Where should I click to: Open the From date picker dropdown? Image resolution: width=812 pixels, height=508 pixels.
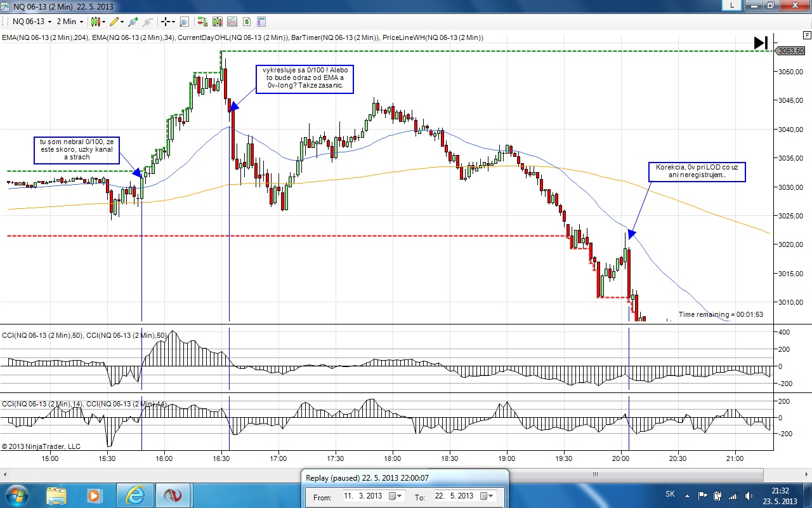point(395,496)
